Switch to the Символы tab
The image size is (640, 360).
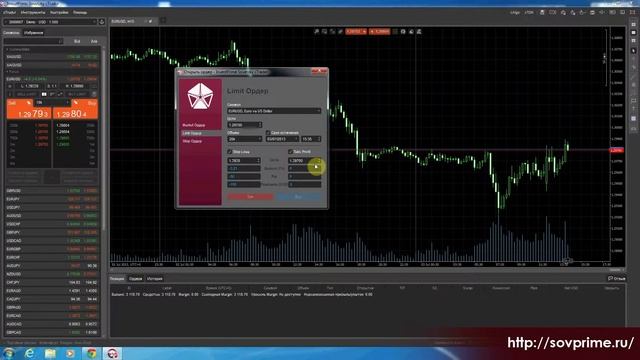pyautogui.click(x=11, y=33)
